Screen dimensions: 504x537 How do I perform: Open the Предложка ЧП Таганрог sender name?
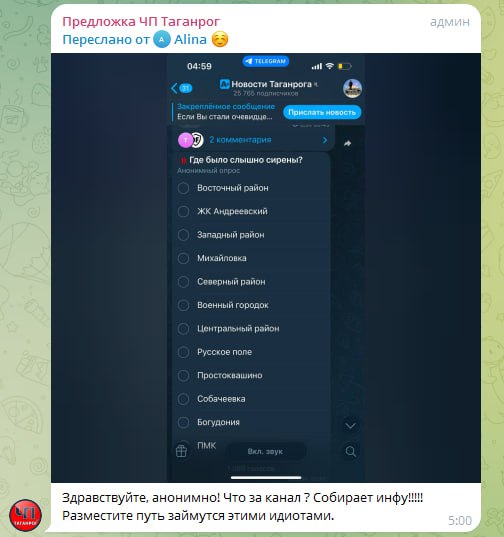point(141,22)
